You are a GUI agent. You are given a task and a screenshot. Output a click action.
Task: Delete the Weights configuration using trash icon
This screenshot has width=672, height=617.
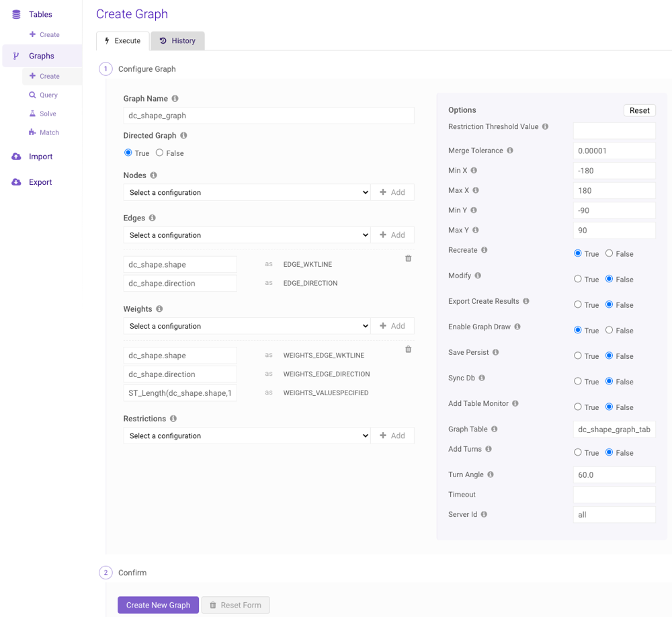408,349
